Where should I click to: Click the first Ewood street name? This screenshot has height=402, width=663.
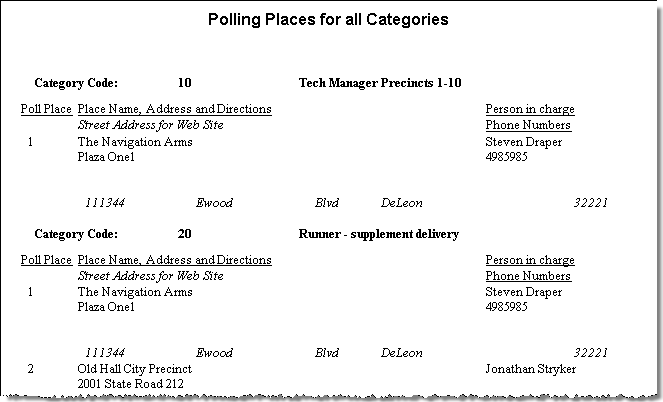(214, 203)
